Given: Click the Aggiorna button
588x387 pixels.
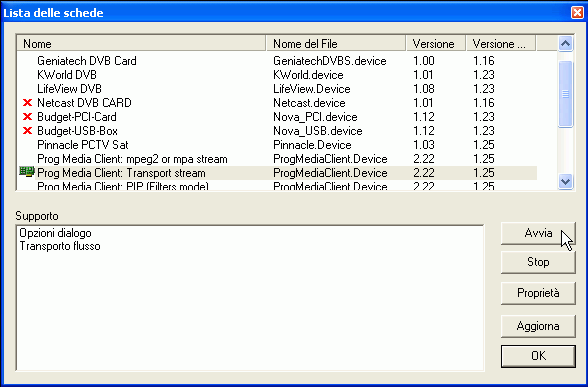Looking at the screenshot, I should click(538, 326).
